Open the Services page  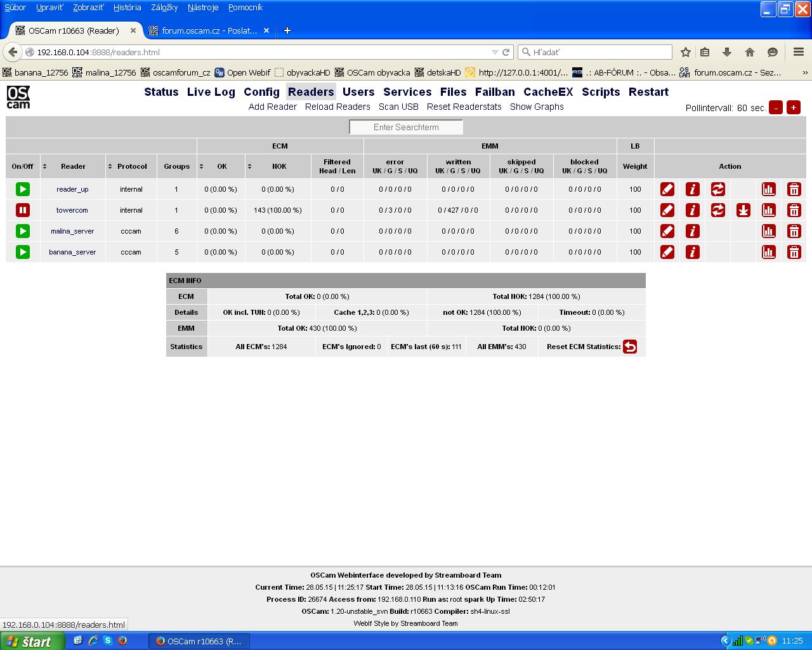coord(407,92)
